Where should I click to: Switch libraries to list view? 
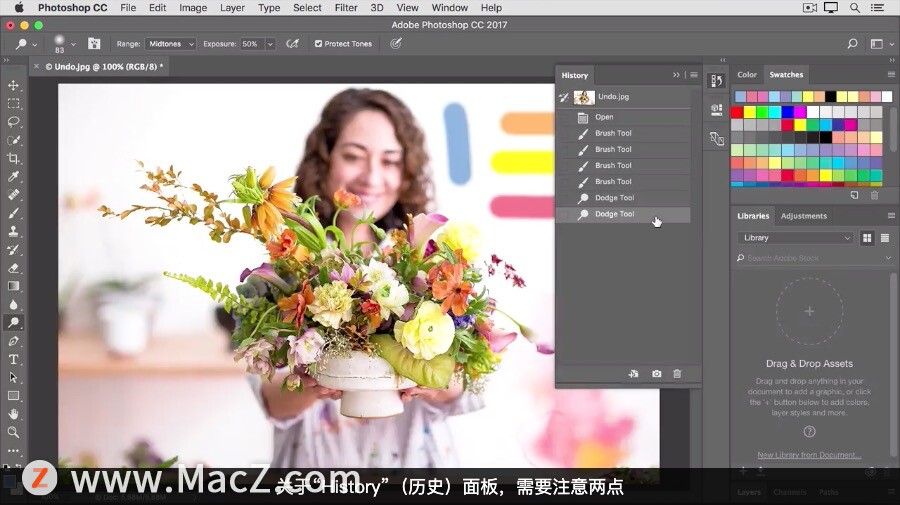click(x=885, y=238)
